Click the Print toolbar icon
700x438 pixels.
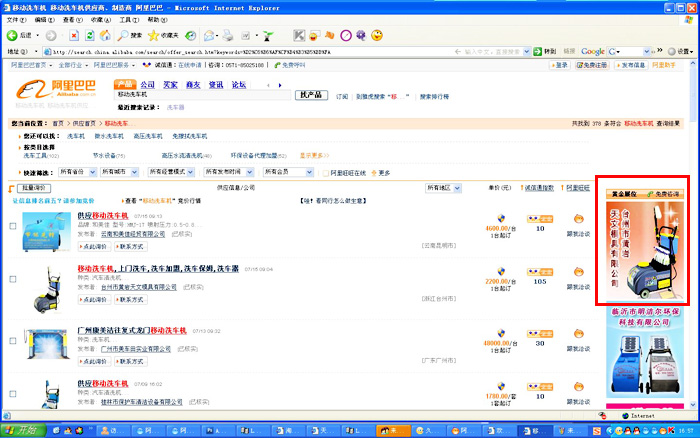pos(228,35)
